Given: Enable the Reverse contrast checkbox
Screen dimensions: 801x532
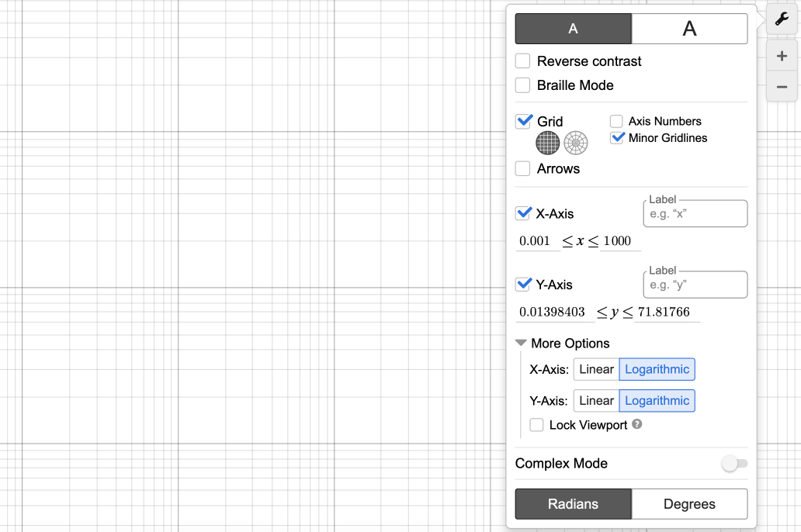Looking at the screenshot, I should pos(523,61).
